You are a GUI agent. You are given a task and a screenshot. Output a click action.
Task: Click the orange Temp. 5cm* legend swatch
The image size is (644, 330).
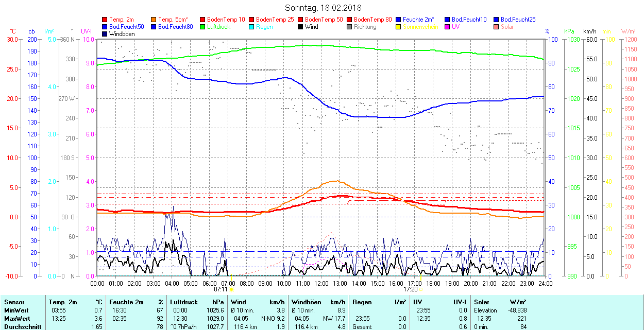154,20
